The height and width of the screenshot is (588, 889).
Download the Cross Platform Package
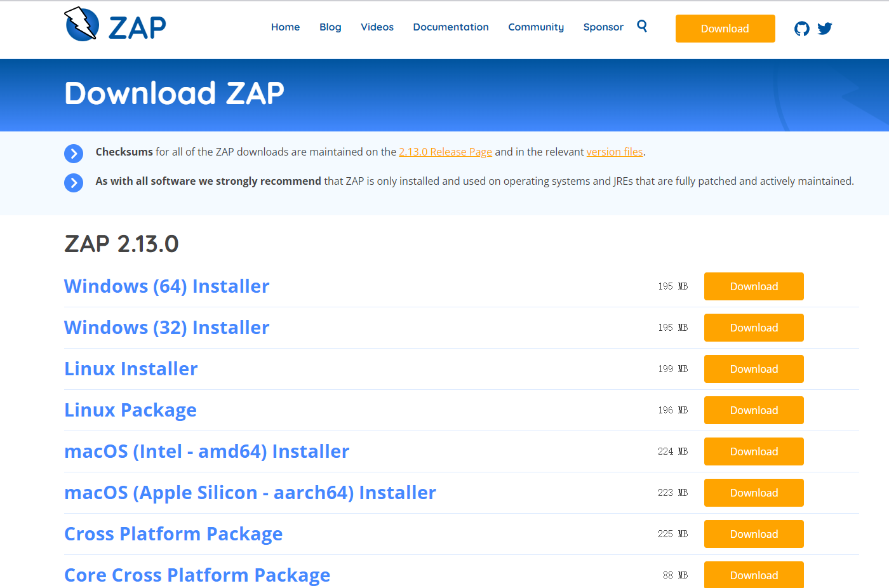pos(754,534)
